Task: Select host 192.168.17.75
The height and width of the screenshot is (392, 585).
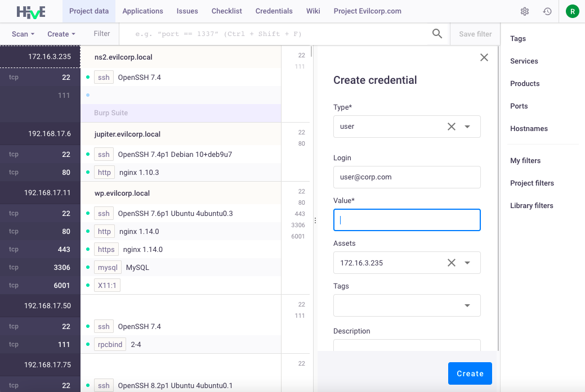Action: pyautogui.click(x=41, y=364)
